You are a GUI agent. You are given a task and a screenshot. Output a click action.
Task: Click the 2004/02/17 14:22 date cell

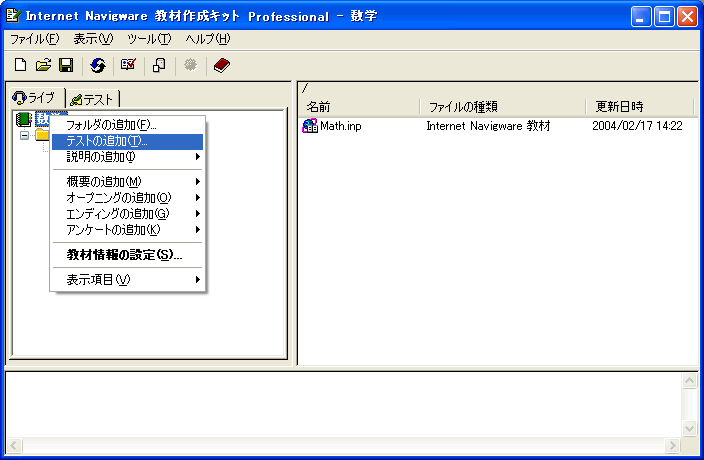[637, 126]
